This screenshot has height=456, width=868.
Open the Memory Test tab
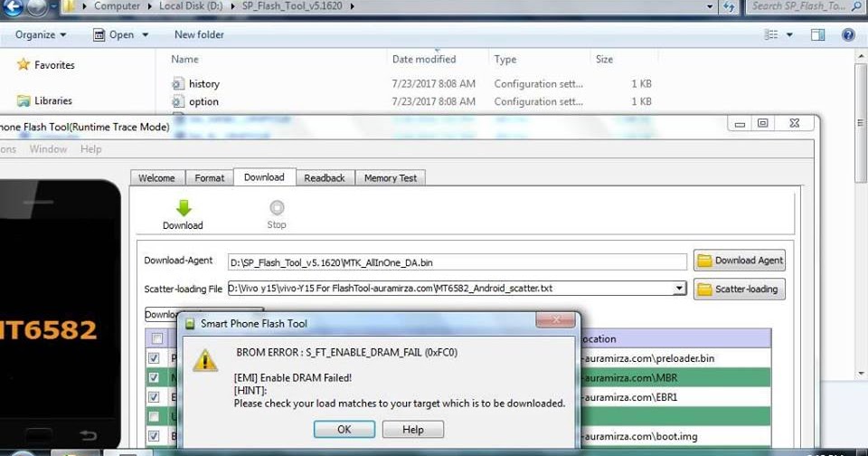(x=391, y=178)
